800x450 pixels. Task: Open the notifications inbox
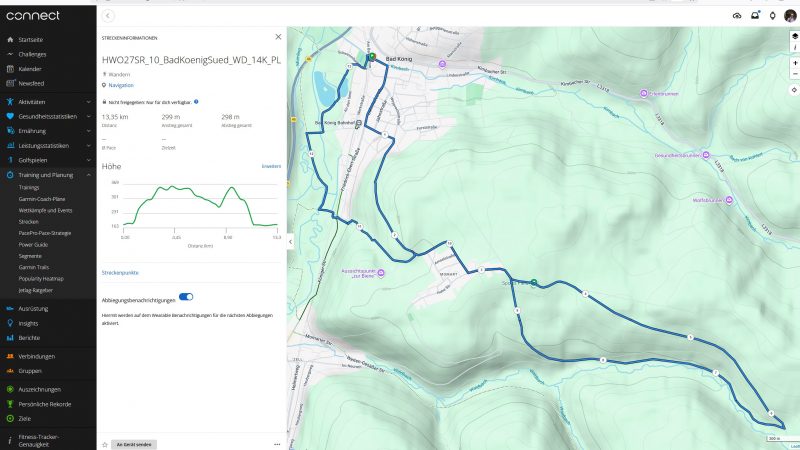click(x=756, y=15)
